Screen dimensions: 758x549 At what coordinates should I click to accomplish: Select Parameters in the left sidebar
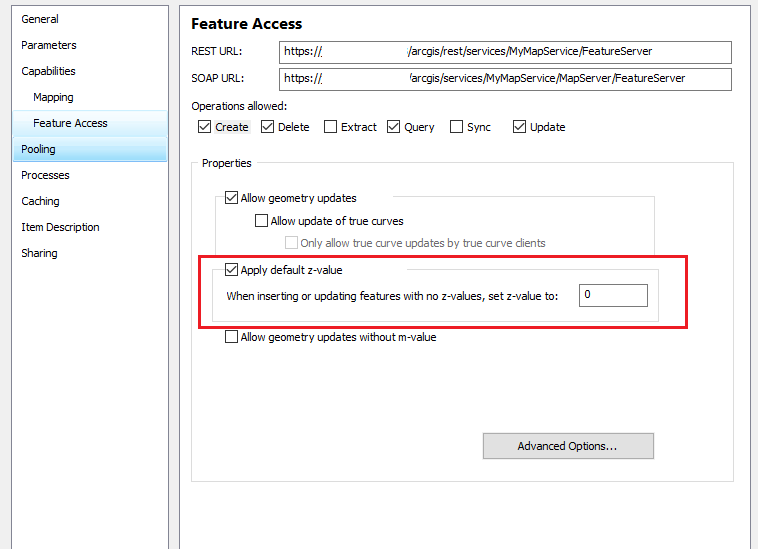[49, 45]
